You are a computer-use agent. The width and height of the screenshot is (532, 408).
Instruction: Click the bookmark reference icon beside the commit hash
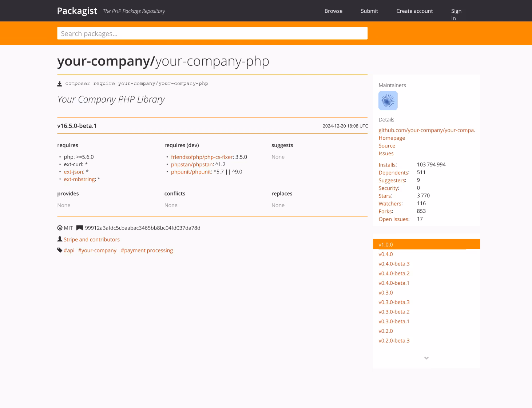[79, 228]
